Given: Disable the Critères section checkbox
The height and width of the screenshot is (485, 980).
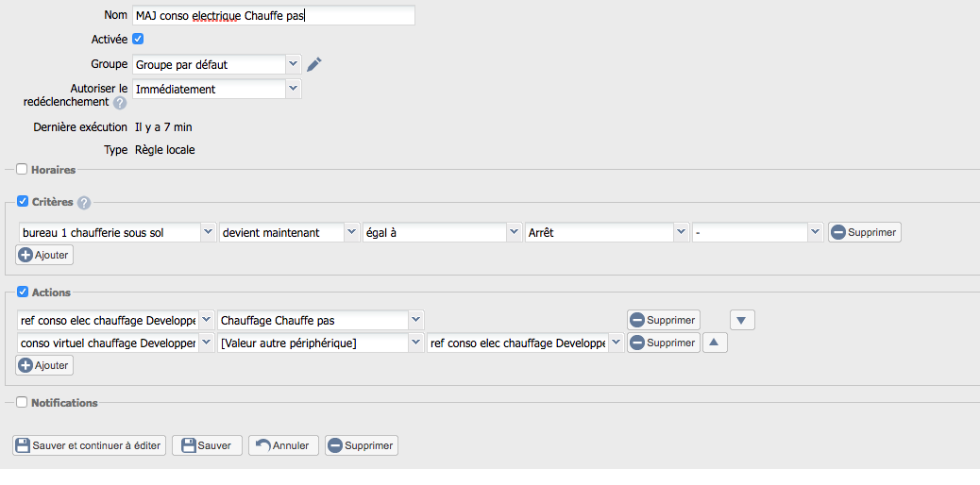Looking at the screenshot, I should [x=23, y=201].
